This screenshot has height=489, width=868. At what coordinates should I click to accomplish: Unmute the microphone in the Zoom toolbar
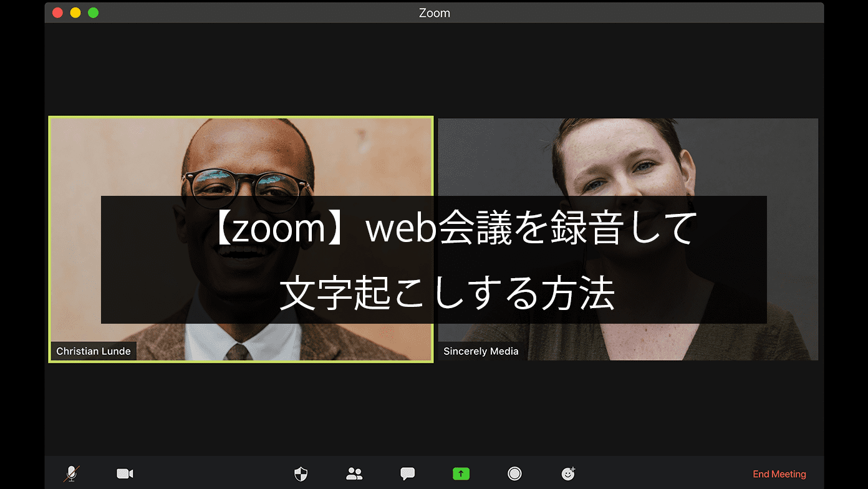72,474
